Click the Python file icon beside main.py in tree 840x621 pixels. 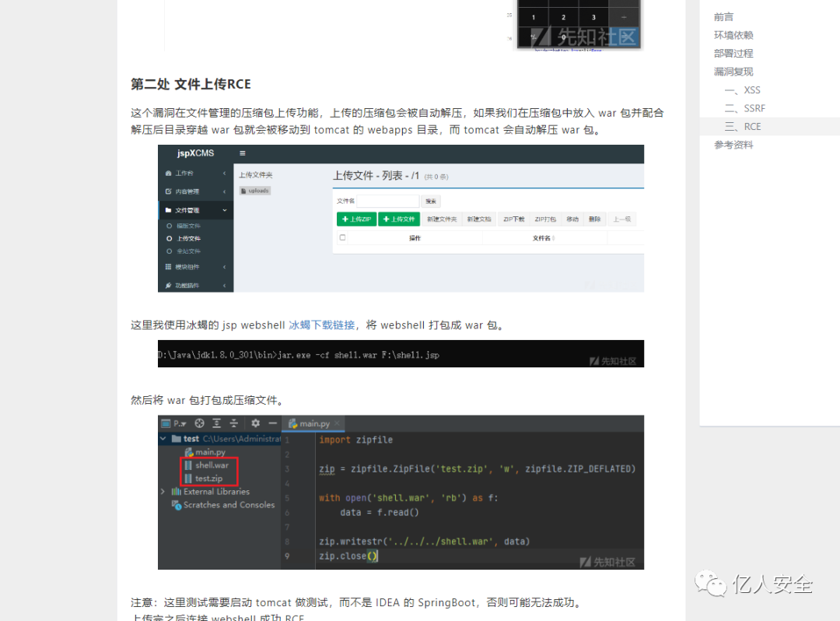pos(188,452)
